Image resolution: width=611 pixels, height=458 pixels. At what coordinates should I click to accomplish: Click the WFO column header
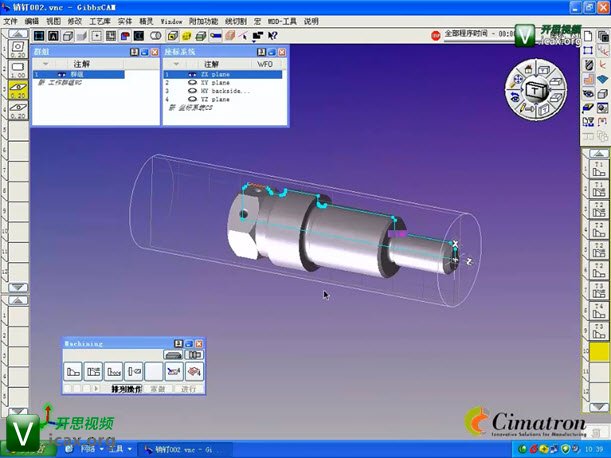click(265, 64)
